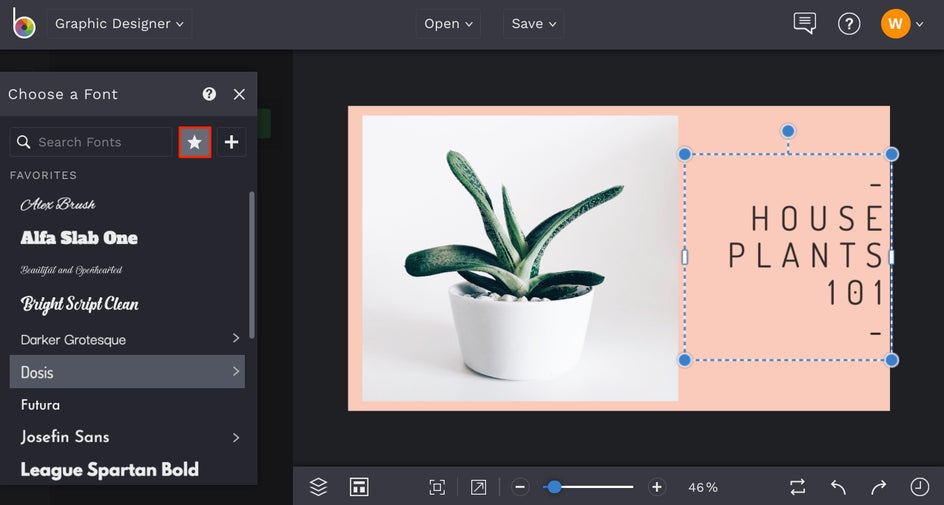
Task: Expand Darker Grotesque font variants
Action: (x=236, y=339)
